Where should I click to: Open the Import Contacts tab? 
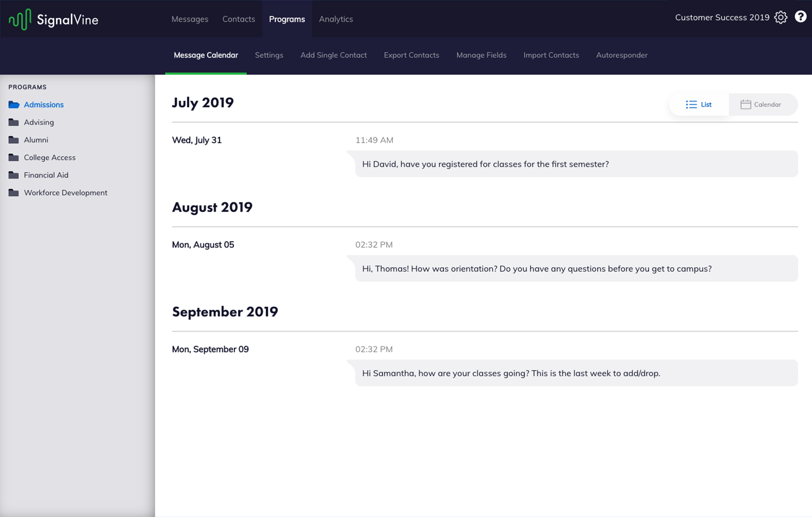551,55
